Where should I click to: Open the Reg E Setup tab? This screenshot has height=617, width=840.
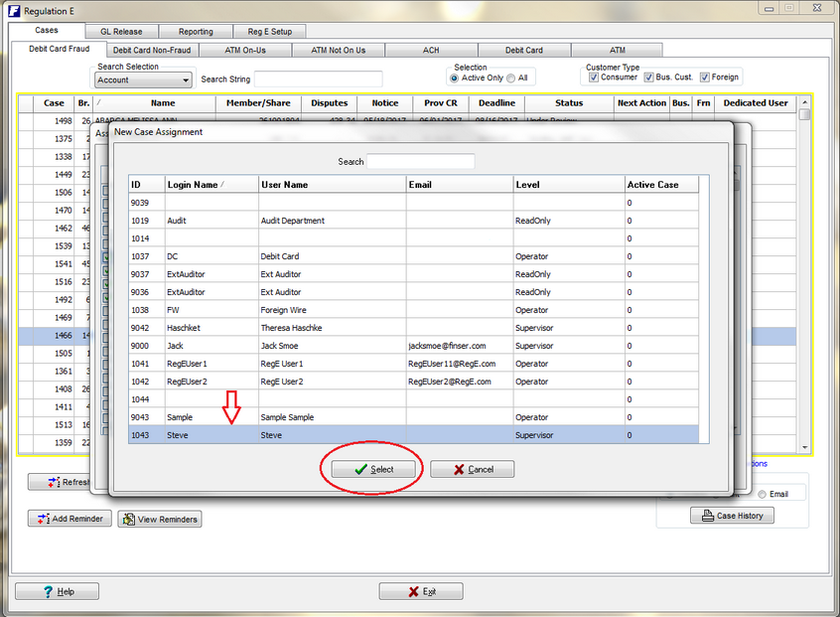click(x=269, y=32)
